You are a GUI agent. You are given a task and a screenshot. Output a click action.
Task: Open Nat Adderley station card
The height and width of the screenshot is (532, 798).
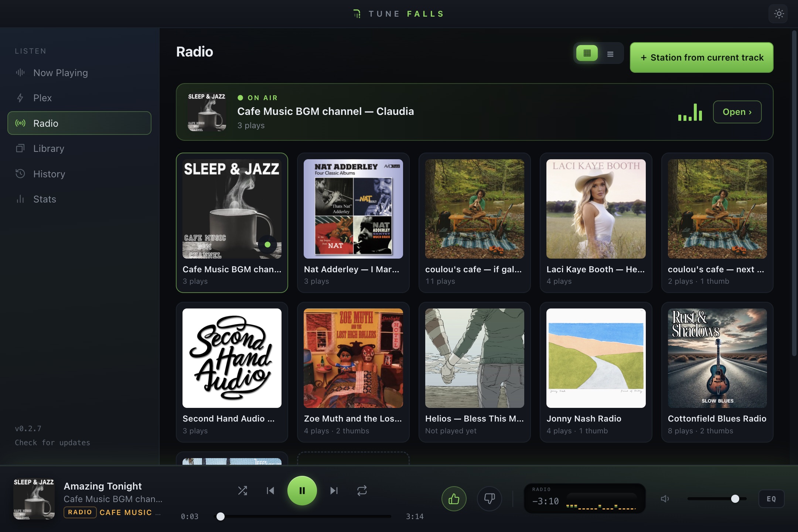(353, 223)
